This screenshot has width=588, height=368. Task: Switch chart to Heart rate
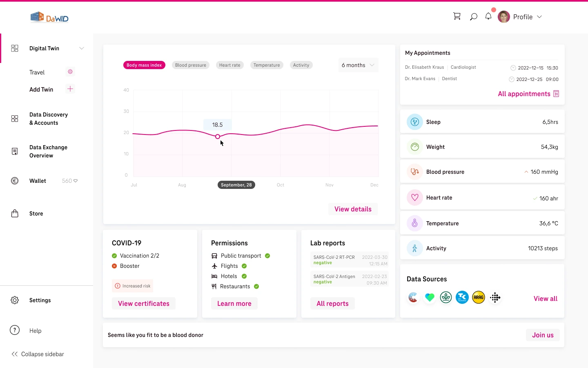(x=229, y=65)
